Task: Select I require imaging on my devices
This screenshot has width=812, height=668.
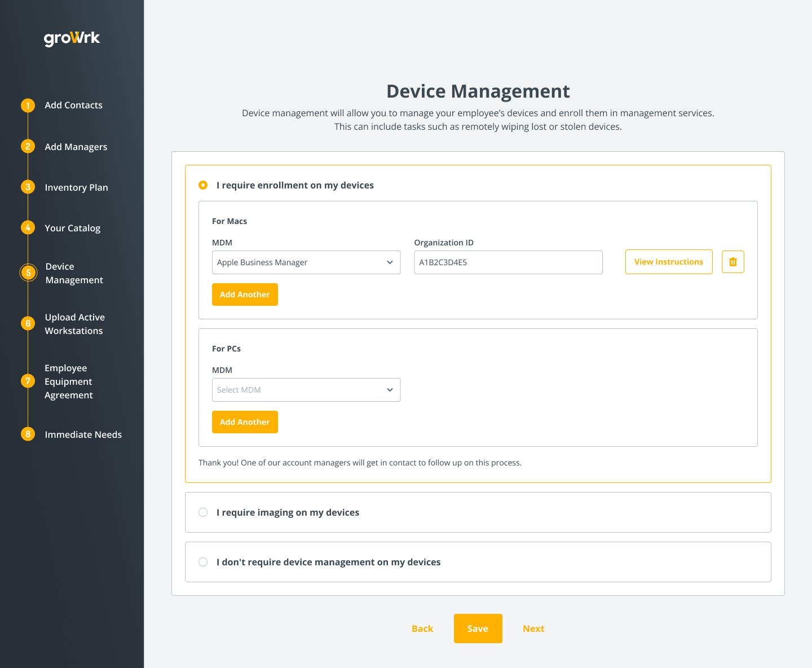Action: [203, 512]
